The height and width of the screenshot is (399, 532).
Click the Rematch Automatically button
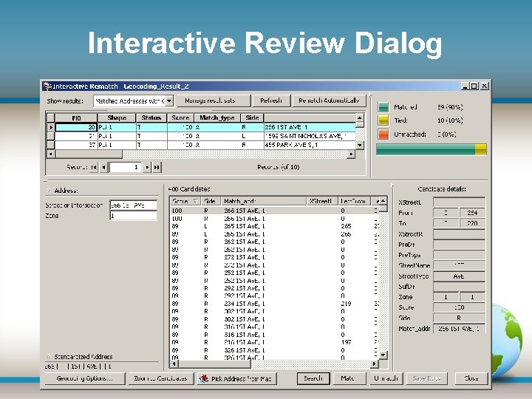[x=329, y=100]
